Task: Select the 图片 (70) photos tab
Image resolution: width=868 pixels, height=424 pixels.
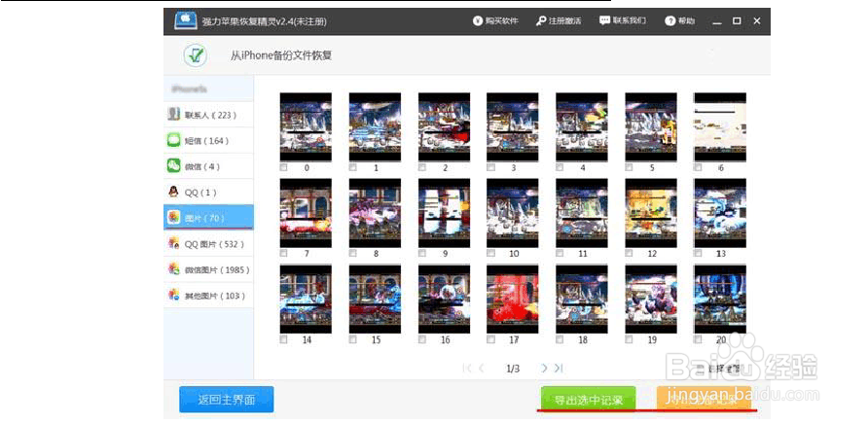Action: [208, 218]
